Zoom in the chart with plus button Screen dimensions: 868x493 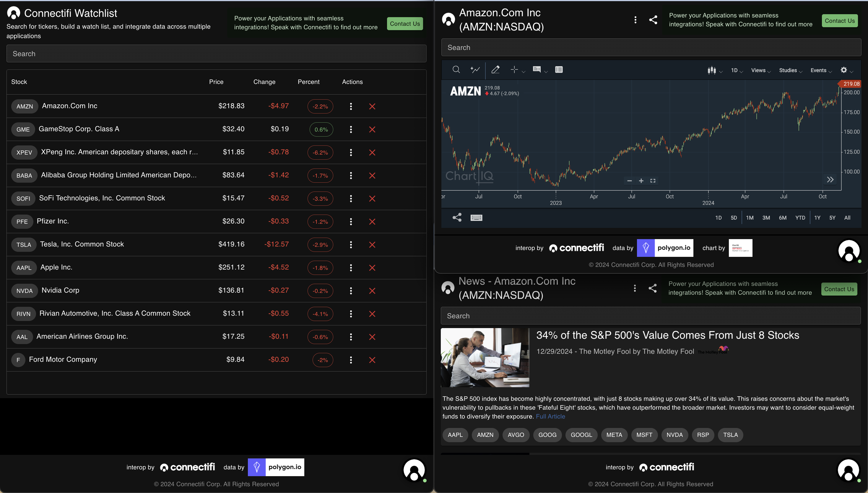641,181
